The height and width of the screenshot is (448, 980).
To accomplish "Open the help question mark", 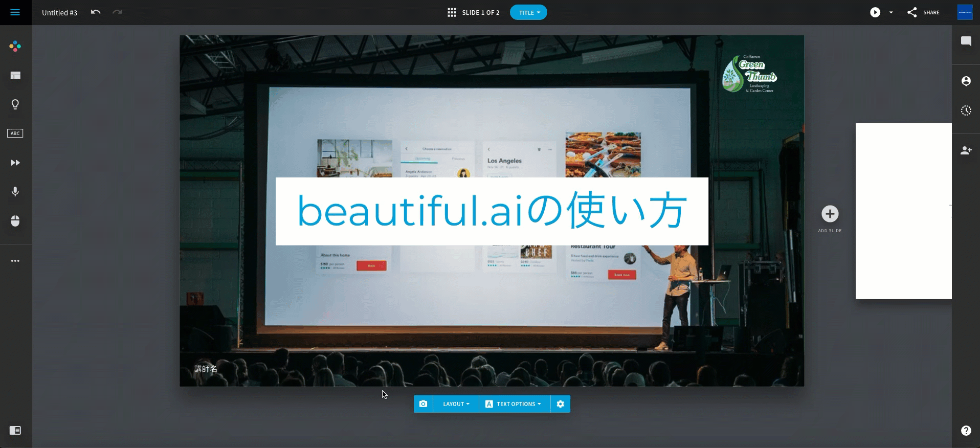I will [x=966, y=431].
